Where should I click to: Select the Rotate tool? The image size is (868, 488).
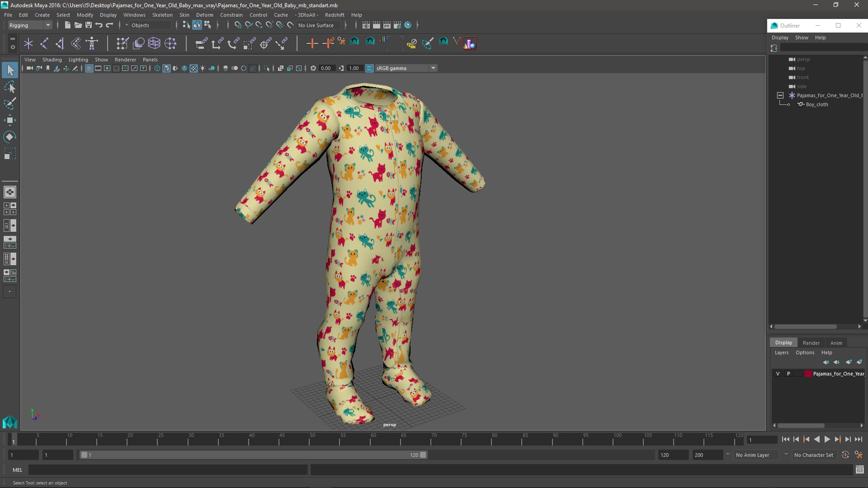coord(9,137)
